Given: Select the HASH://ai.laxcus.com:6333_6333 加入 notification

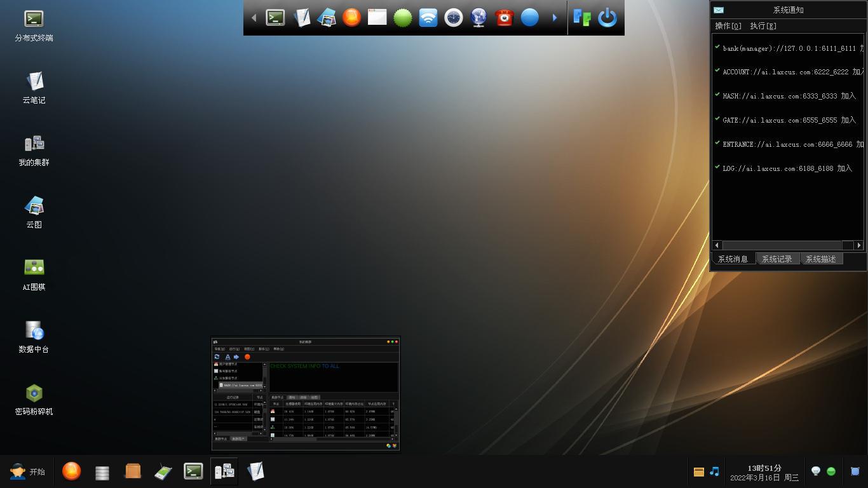Looking at the screenshot, I should click(x=789, y=96).
